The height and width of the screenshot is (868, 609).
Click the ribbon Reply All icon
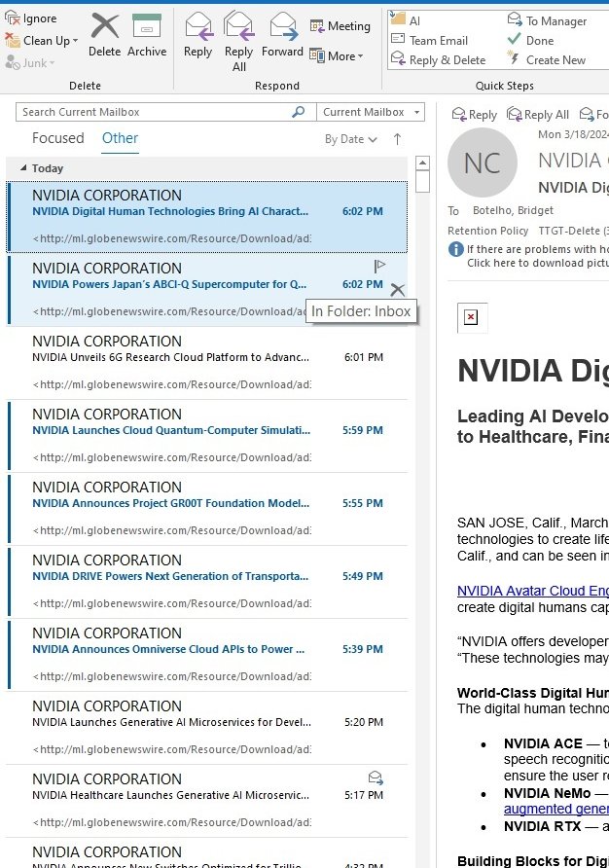coord(238,42)
